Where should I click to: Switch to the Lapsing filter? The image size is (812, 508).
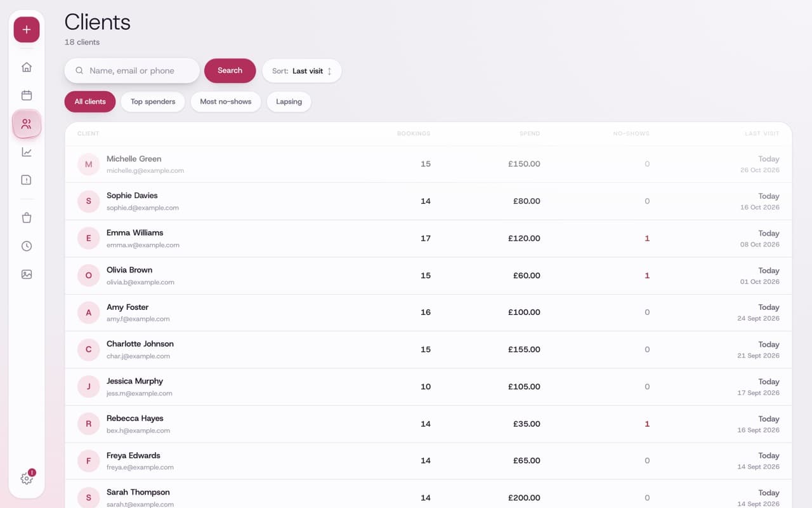click(289, 102)
